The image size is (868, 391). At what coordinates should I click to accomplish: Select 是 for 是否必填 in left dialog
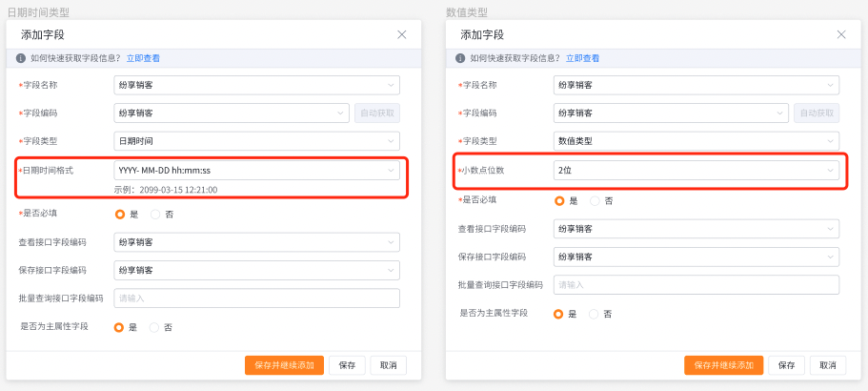119,215
